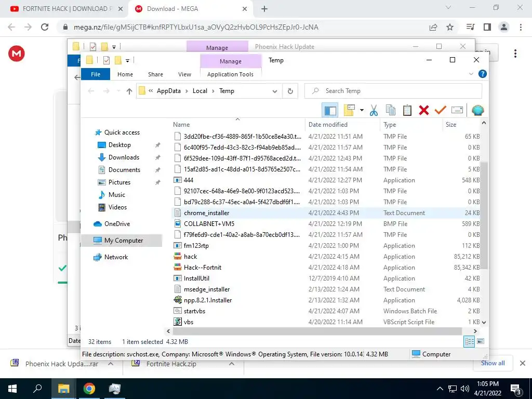
Task: Click the Manage tab in Temp window
Action: [230, 61]
